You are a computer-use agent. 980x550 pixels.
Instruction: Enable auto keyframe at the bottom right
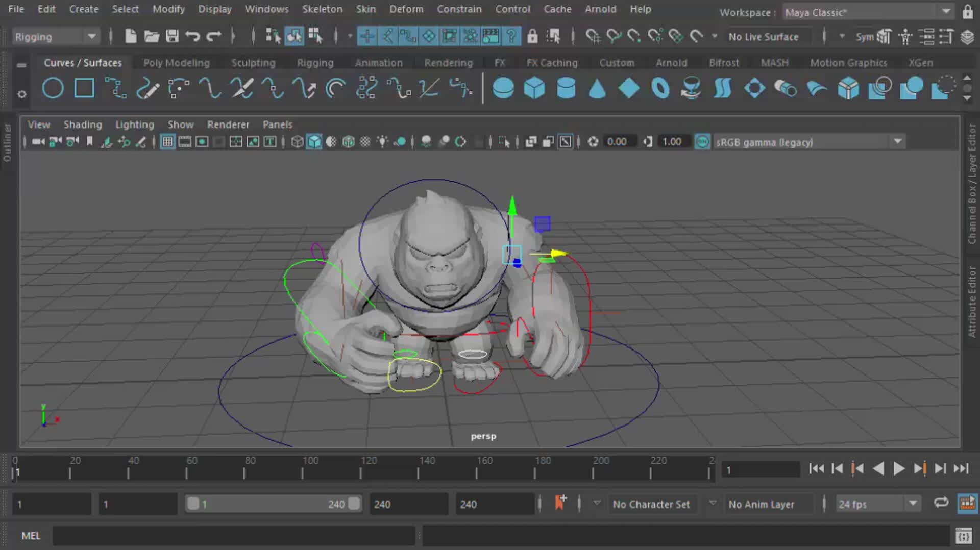[966, 504]
